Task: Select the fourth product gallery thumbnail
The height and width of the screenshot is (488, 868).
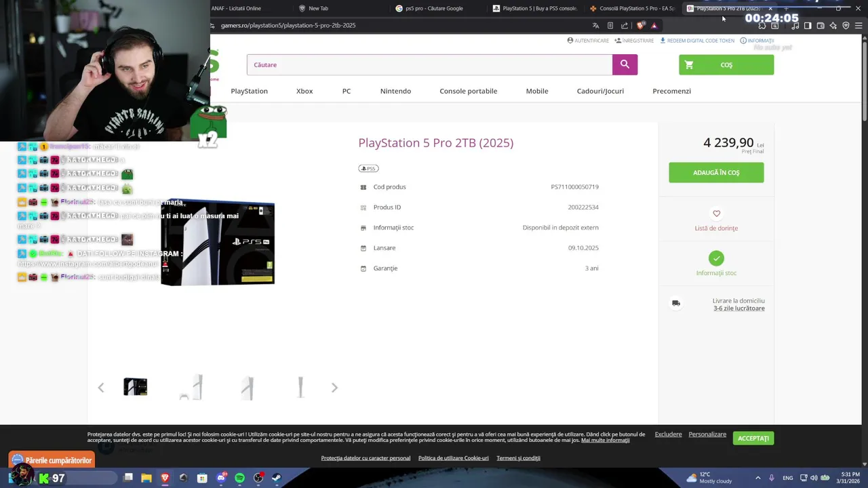Action: 300,387
